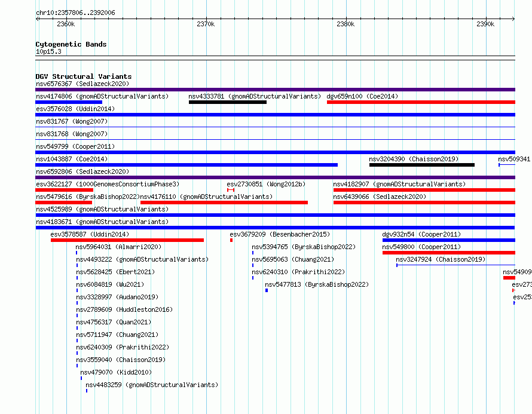
Task: Select nsv4525989 (gnomADStructuralVariants) label
Action: tap(102, 209)
